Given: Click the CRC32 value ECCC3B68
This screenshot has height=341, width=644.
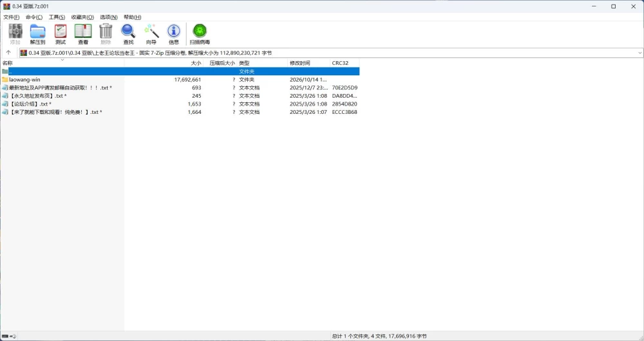Looking at the screenshot, I should (x=345, y=112).
